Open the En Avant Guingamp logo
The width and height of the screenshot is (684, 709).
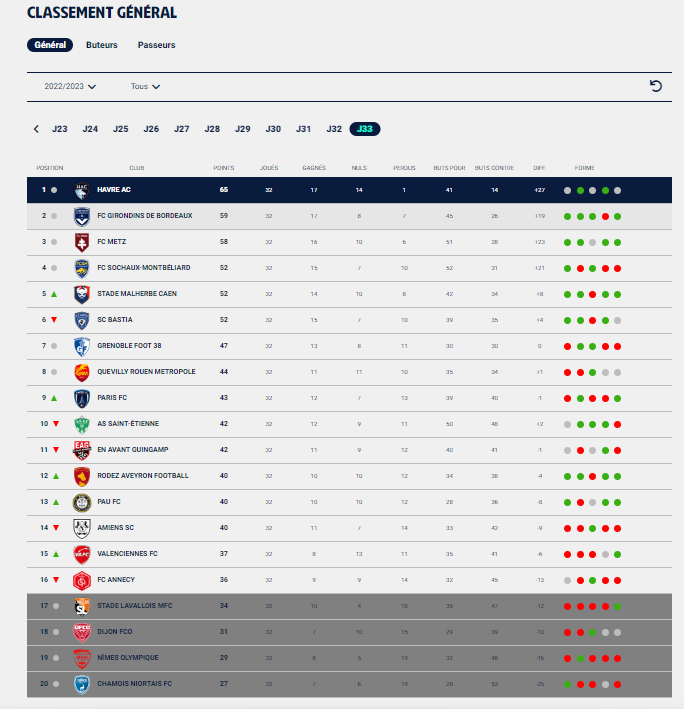[x=82, y=450]
